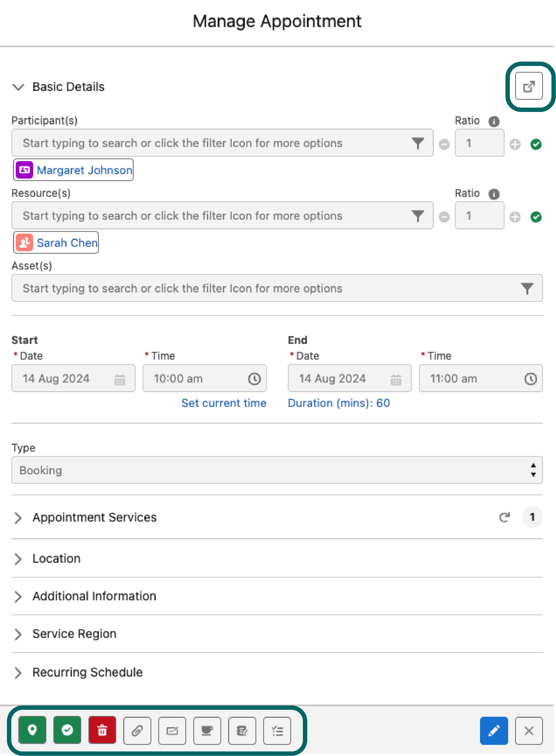Open the Participant(s) filter icon
556x756 pixels.
pyautogui.click(x=418, y=143)
